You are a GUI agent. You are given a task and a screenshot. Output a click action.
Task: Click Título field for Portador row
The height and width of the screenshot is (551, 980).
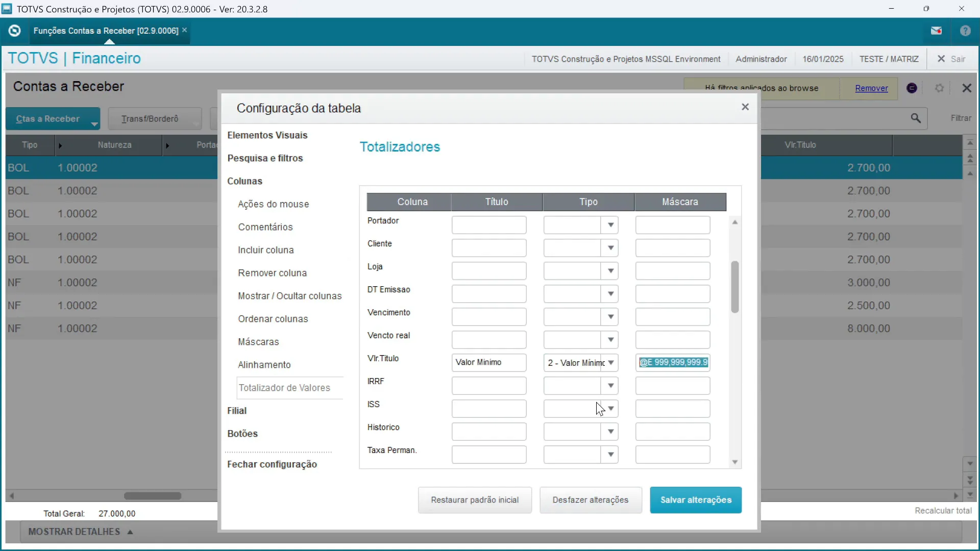click(489, 225)
